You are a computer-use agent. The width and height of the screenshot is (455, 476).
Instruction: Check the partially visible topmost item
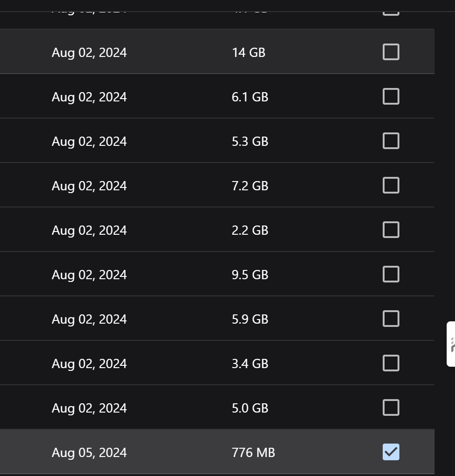pyautogui.click(x=391, y=8)
